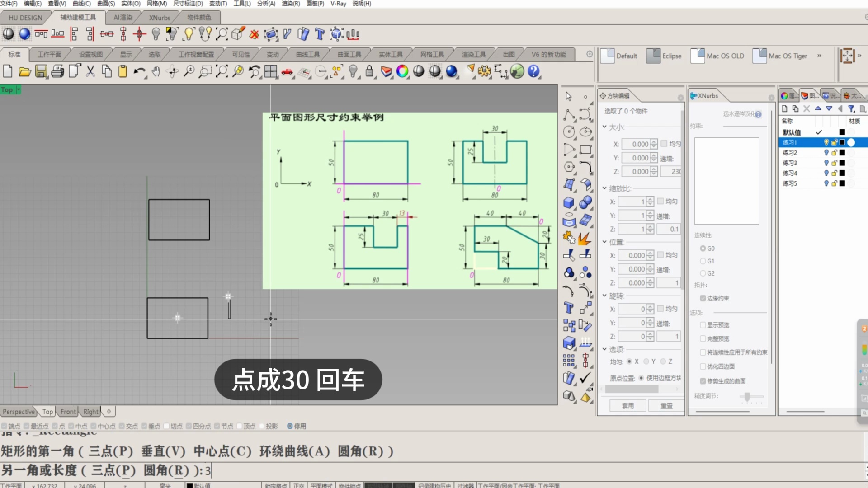The height and width of the screenshot is (488, 868).
Task: Click the four-viewport layout icon
Action: click(x=271, y=71)
